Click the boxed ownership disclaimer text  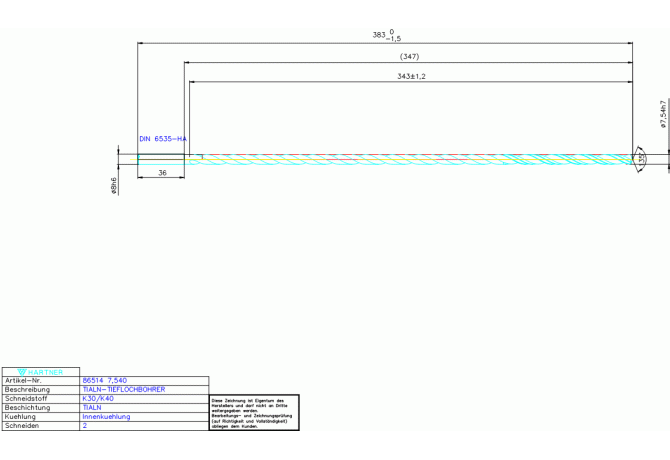tap(254, 411)
